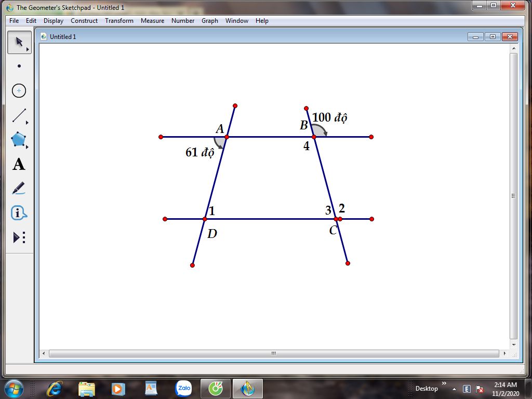532x399 pixels.
Task: Open the Help menu
Action: pyautogui.click(x=262, y=21)
